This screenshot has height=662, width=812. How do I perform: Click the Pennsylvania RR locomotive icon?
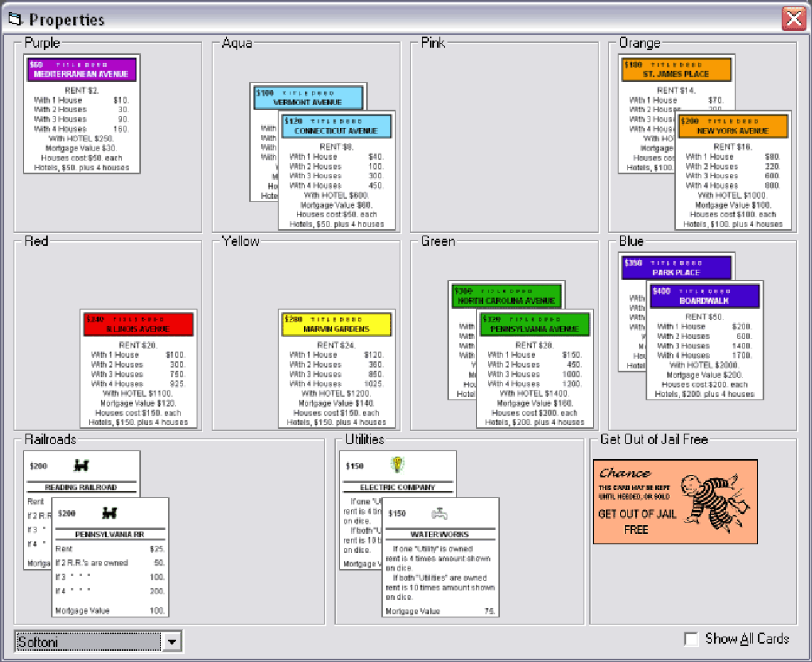[x=109, y=512]
